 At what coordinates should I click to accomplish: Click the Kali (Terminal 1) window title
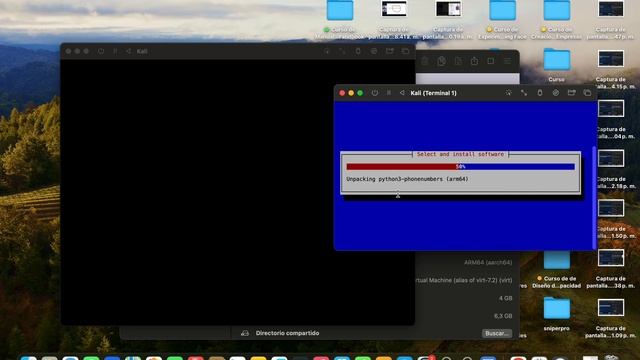coord(433,93)
